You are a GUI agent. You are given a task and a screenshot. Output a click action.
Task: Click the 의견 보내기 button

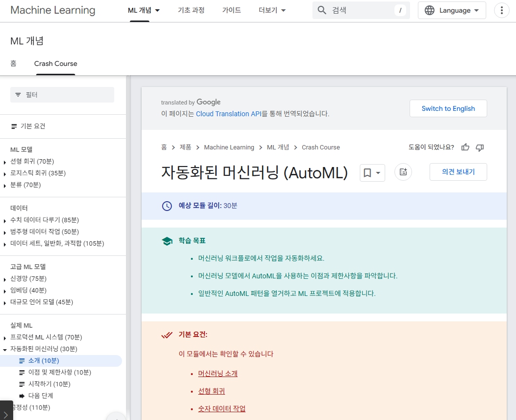point(458,172)
